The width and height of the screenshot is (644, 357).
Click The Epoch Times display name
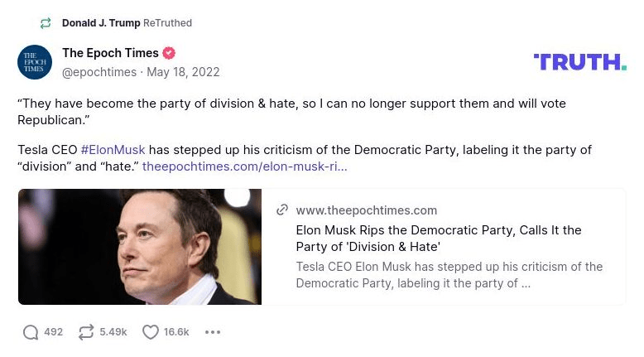[110, 53]
